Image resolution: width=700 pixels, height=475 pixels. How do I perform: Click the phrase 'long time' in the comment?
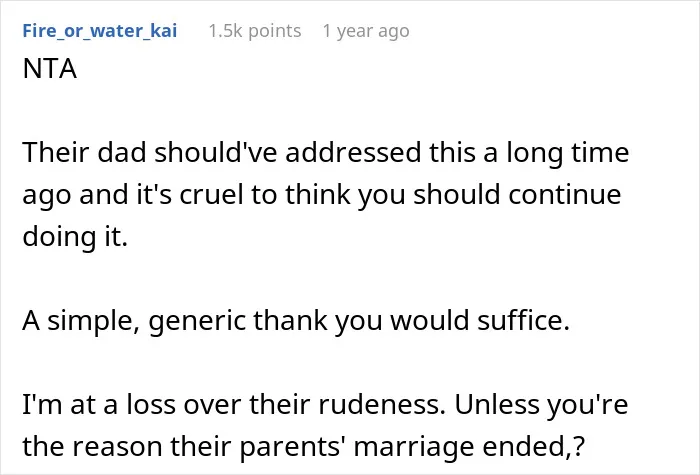[567, 153]
